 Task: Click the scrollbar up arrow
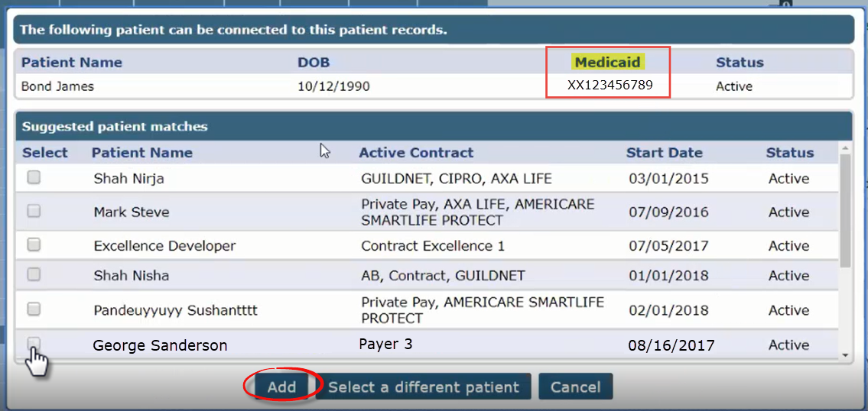(x=845, y=148)
